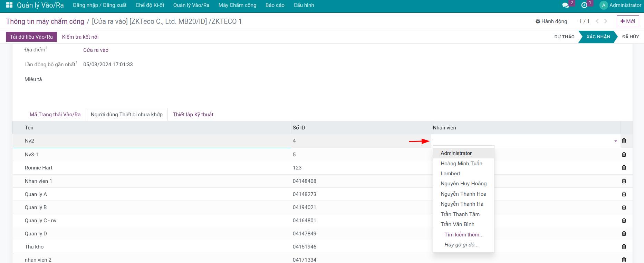Viewport: 644px width, 263px height.
Task: Open the activities clock icon
Action: [x=584, y=5]
